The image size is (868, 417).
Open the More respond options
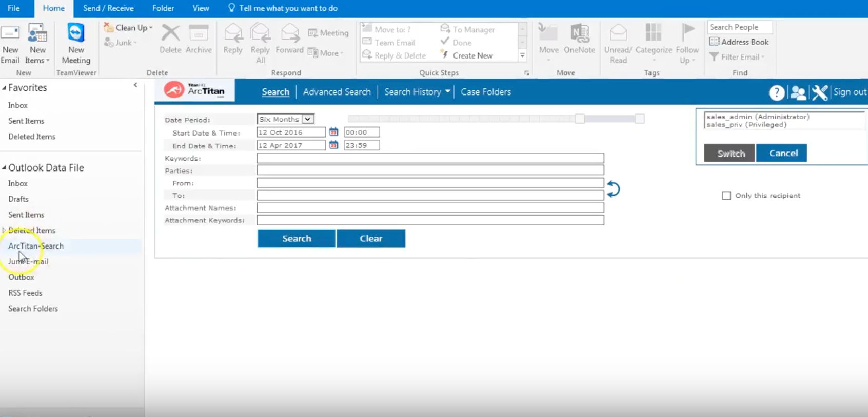pyautogui.click(x=326, y=53)
